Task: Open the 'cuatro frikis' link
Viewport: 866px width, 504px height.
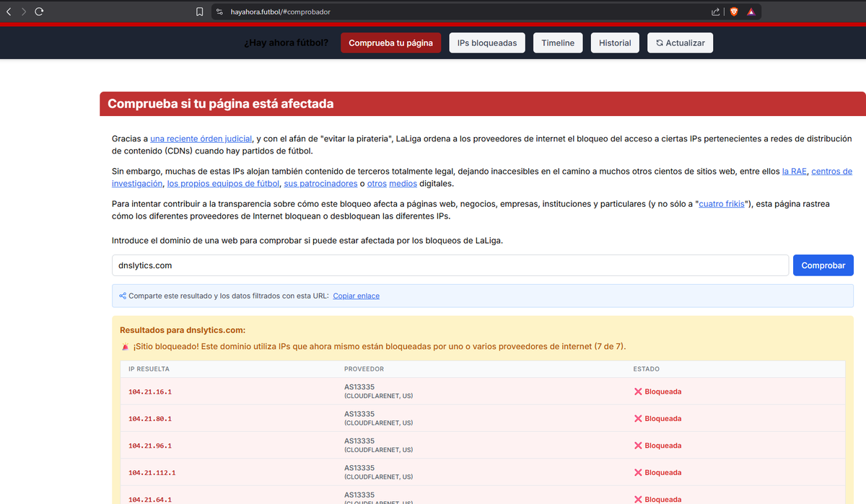Action: tap(722, 204)
